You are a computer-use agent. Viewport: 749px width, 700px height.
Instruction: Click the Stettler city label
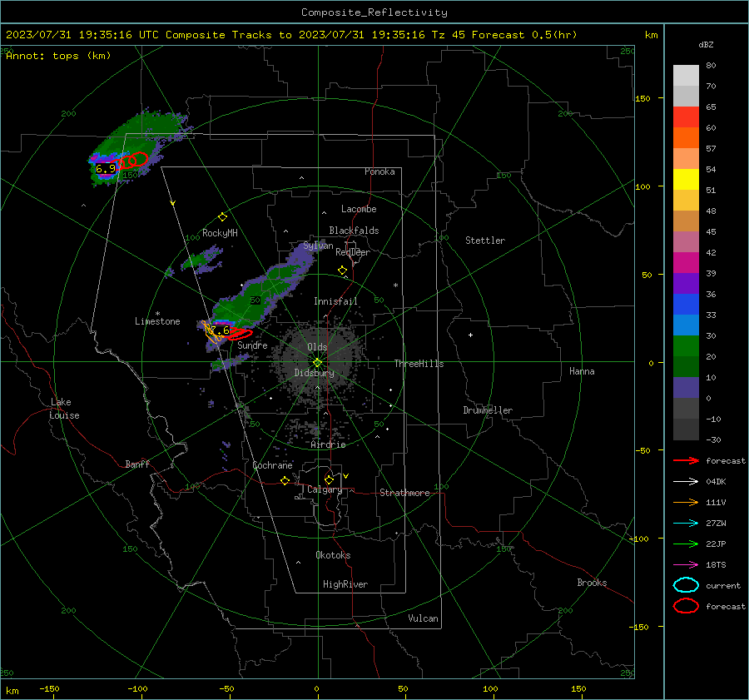tap(485, 241)
